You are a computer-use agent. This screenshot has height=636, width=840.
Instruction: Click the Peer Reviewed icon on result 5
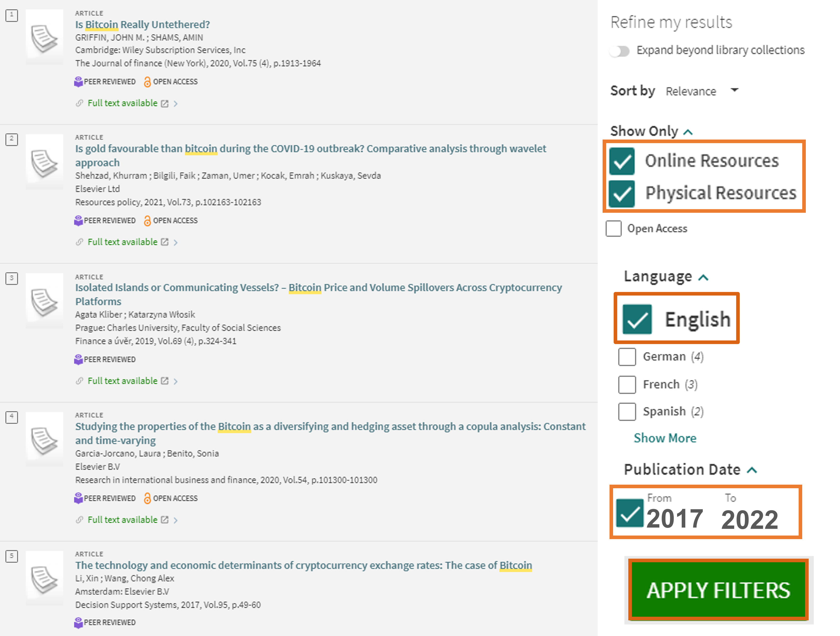point(79,623)
